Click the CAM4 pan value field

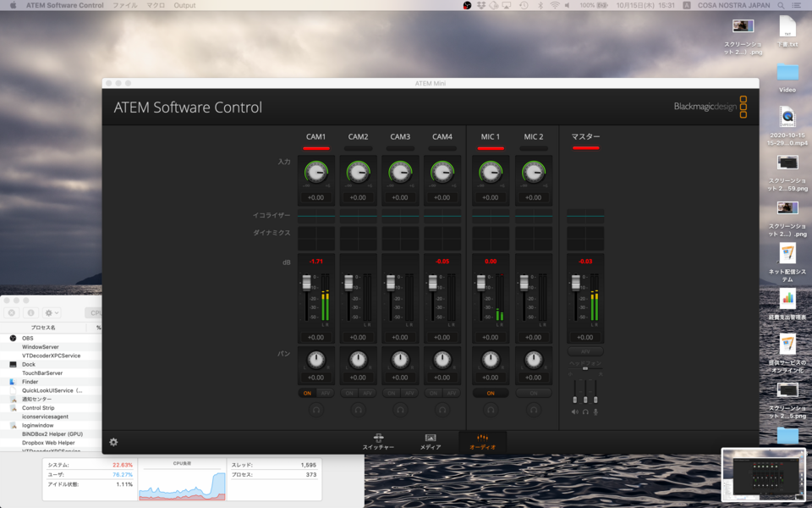click(x=442, y=378)
